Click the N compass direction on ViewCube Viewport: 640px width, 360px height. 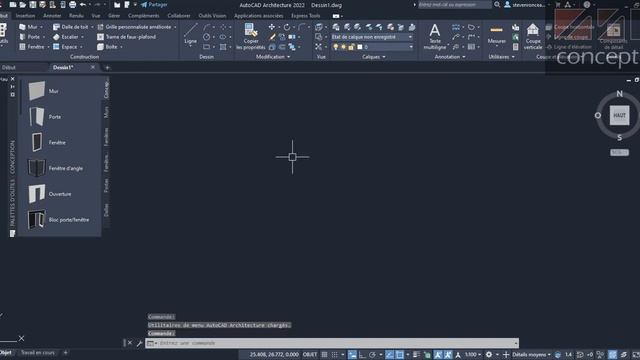point(619,93)
